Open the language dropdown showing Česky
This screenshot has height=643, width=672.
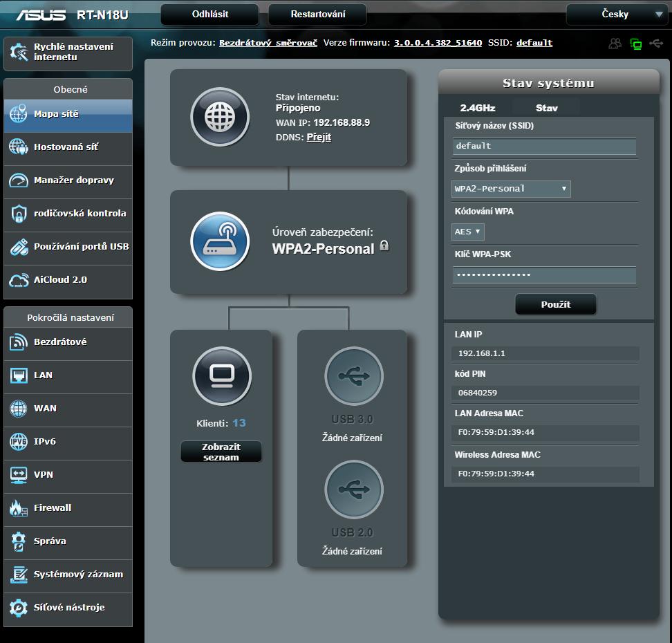click(x=616, y=14)
